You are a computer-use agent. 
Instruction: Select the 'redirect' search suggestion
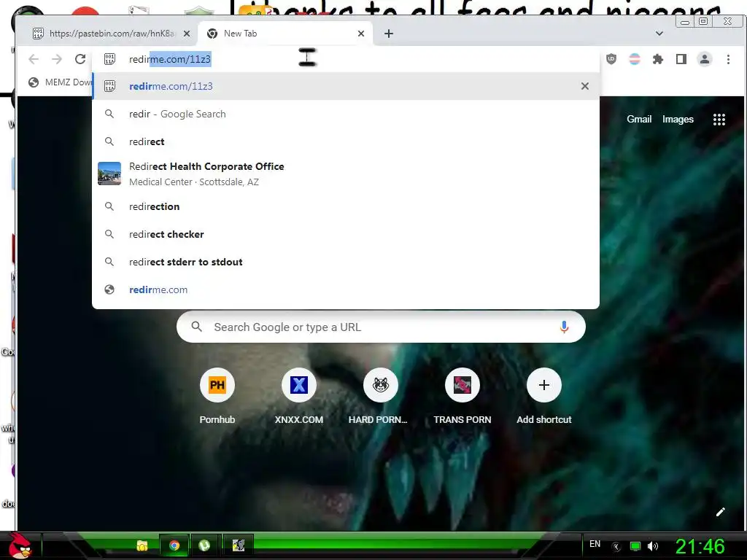(x=346, y=141)
